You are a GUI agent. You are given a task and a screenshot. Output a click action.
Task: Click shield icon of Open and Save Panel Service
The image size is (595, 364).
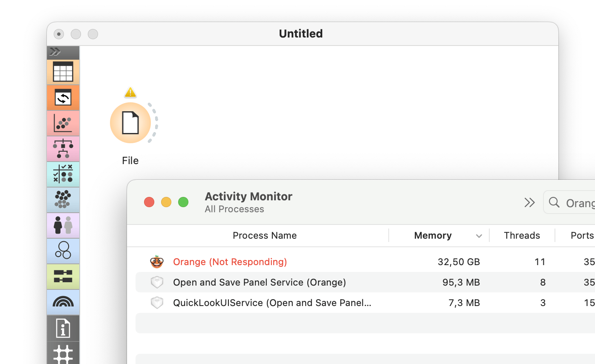click(x=157, y=282)
